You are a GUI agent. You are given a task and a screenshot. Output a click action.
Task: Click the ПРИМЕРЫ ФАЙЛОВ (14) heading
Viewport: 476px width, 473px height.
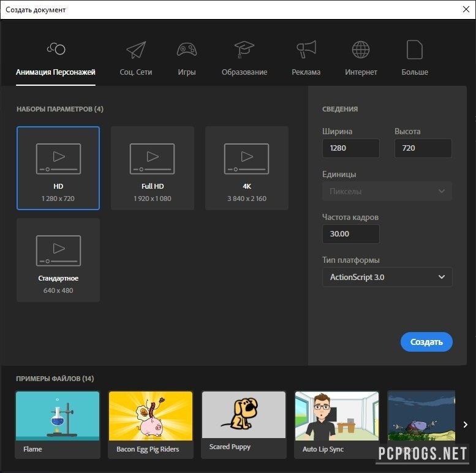point(55,379)
